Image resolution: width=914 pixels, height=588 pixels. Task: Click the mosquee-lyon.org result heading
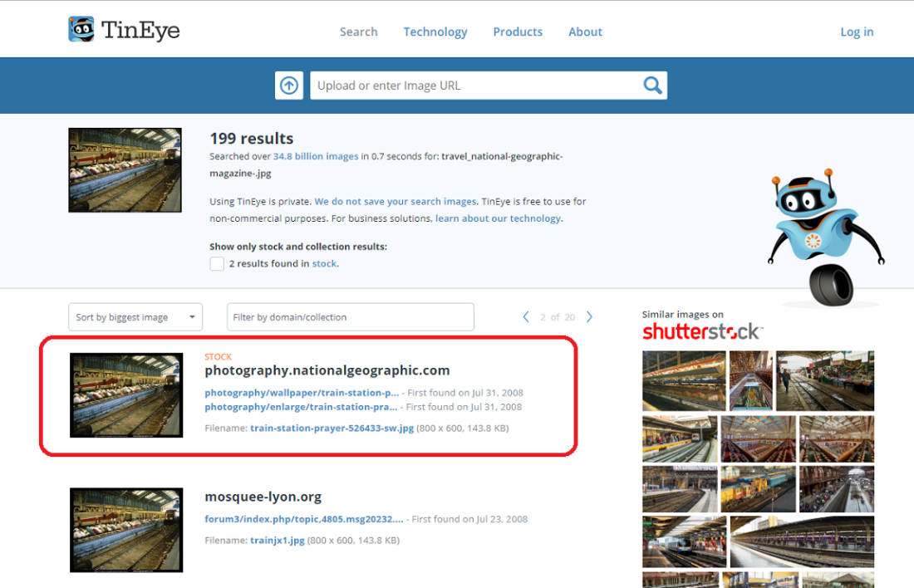[263, 497]
